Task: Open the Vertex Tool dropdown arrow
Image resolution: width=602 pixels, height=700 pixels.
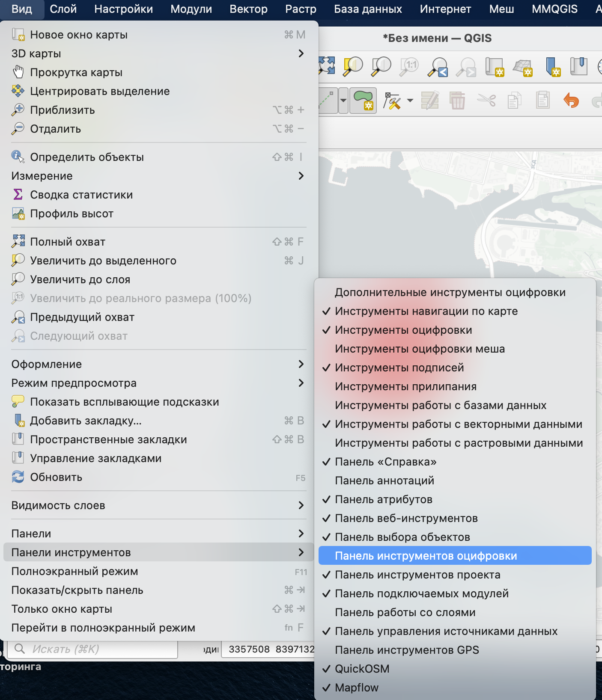Action: click(x=410, y=101)
